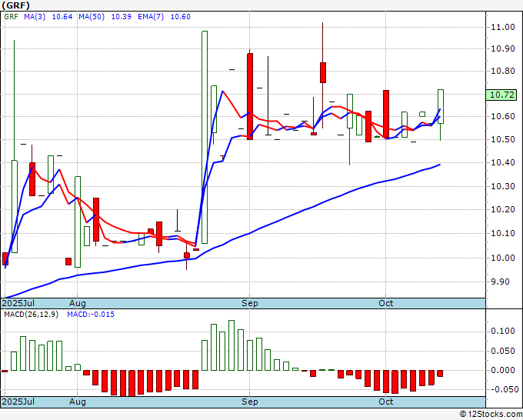Image resolution: width=523 pixels, height=420 pixels.
Task: Click the EMA(7) value 10.60
Action: coord(181,17)
